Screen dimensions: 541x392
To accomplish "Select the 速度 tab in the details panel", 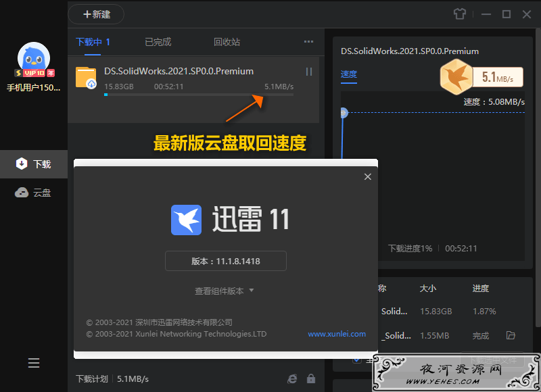I will [349, 74].
